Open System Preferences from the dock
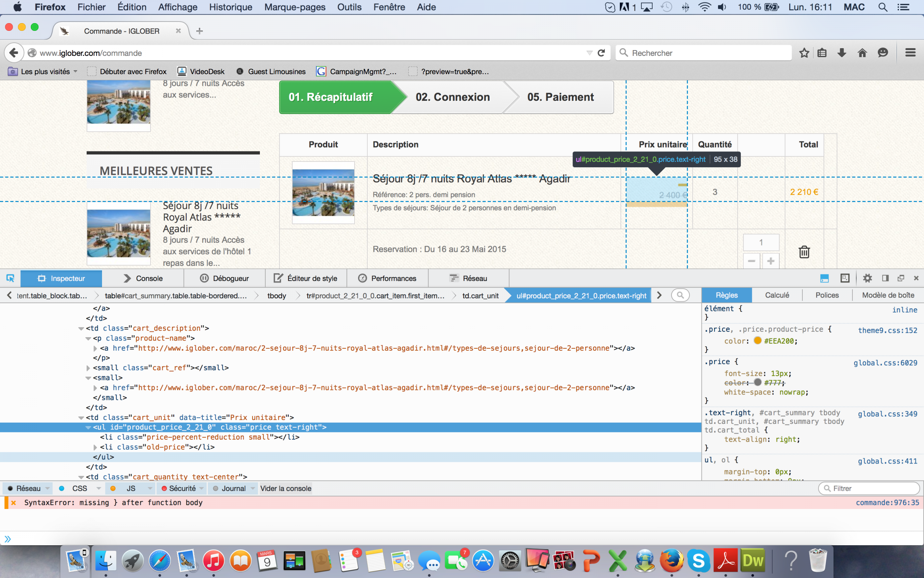The width and height of the screenshot is (924, 578). click(x=510, y=561)
